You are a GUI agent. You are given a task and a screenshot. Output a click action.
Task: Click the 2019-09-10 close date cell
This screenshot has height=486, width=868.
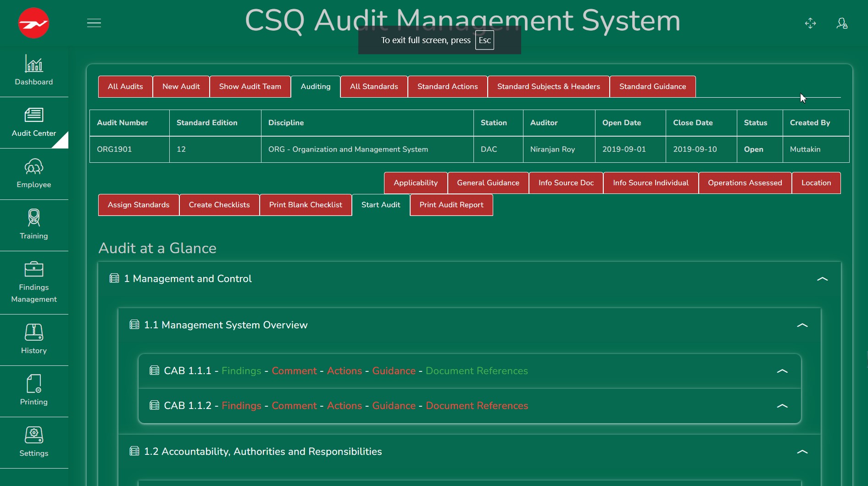[x=701, y=149]
